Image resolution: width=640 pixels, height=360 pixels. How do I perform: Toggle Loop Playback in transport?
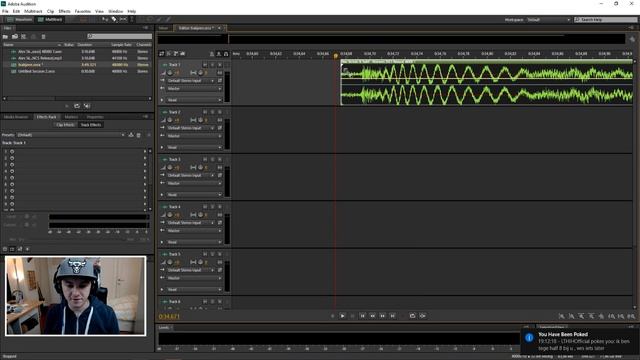coord(412,316)
